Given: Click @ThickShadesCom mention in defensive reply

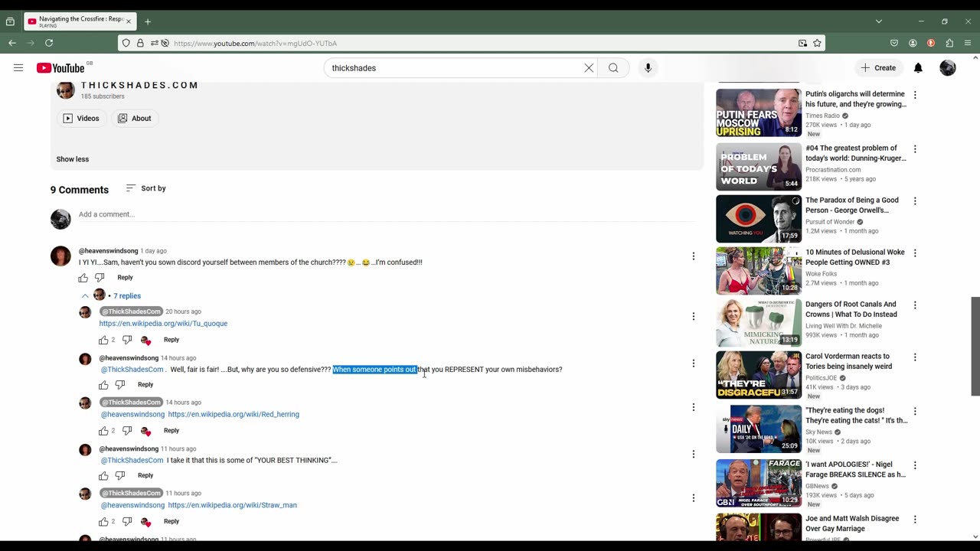Looking at the screenshot, I should click(132, 370).
